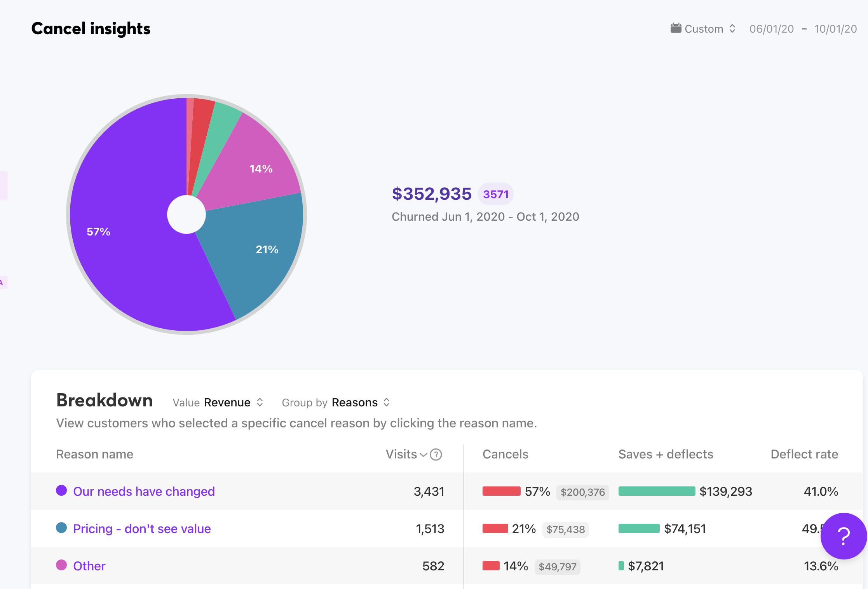Click the start date 06/01/20 field
This screenshot has height=589, width=868.
[771, 29]
